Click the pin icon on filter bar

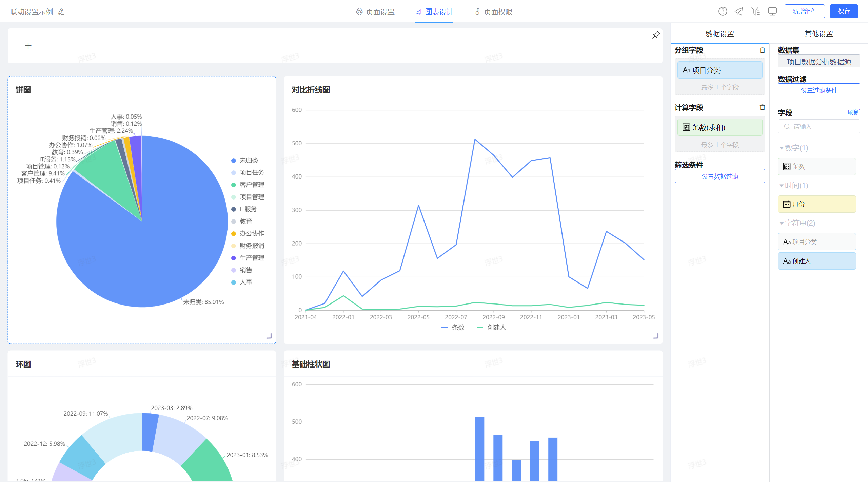(x=656, y=35)
